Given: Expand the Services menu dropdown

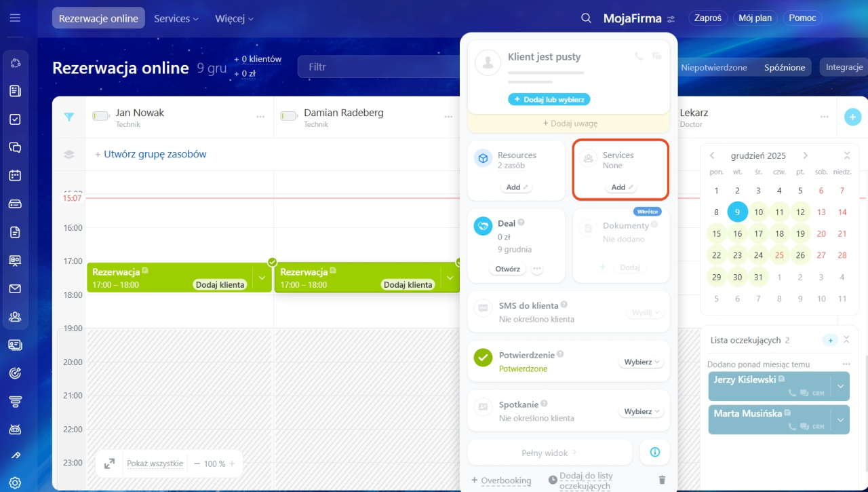Looking at the screenshot, I should coord(176,18).
